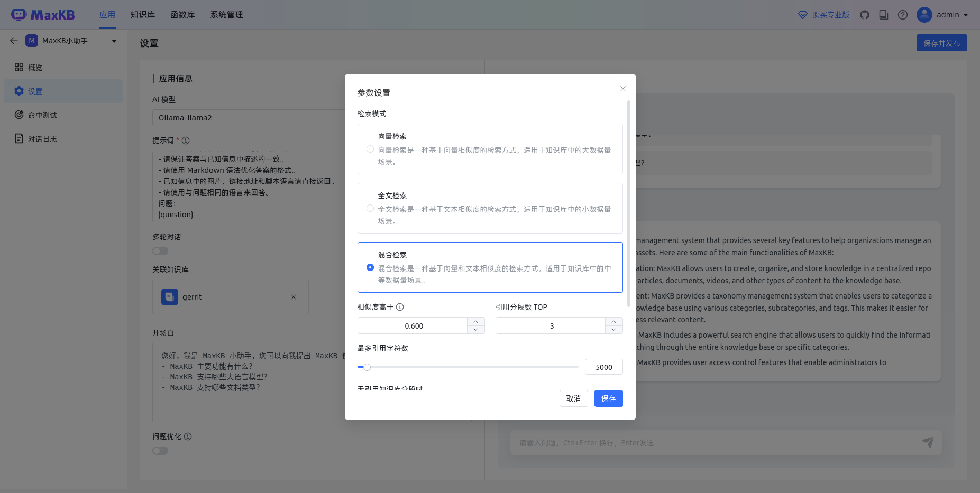This screenshot has width=980, height=493.
Task: Decrease the 相似度高于 value
Action: (x=476, y=330)
